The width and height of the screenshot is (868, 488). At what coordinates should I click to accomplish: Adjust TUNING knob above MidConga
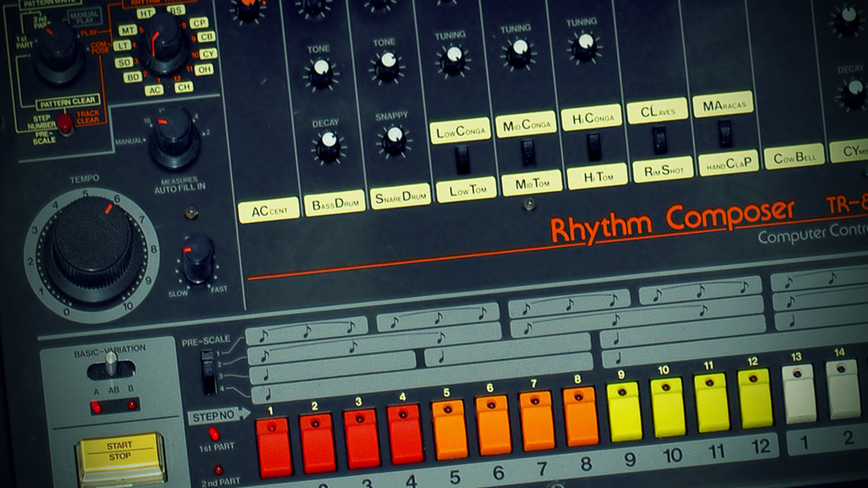[519, 53]
